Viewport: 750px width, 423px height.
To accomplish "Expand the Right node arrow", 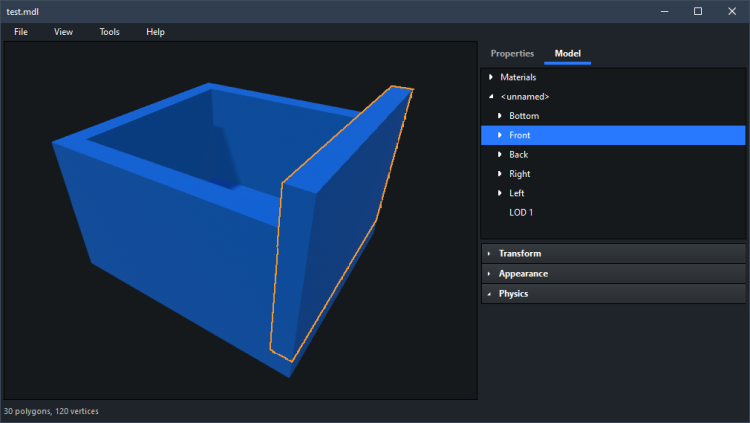I will click(500, 174).
